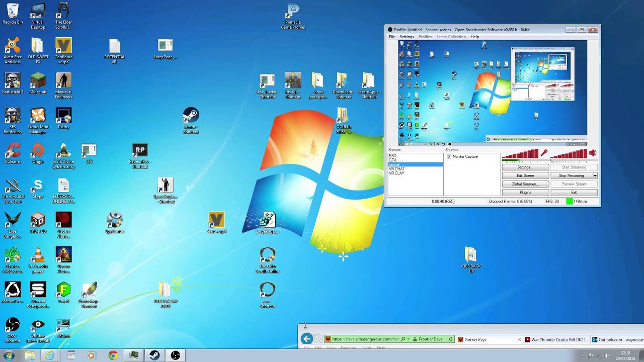Switch to War Thunder Oculus Rift tab
The height and width of the screenshot is (362, 644).
pyautogui.click(x=556, y=339)
